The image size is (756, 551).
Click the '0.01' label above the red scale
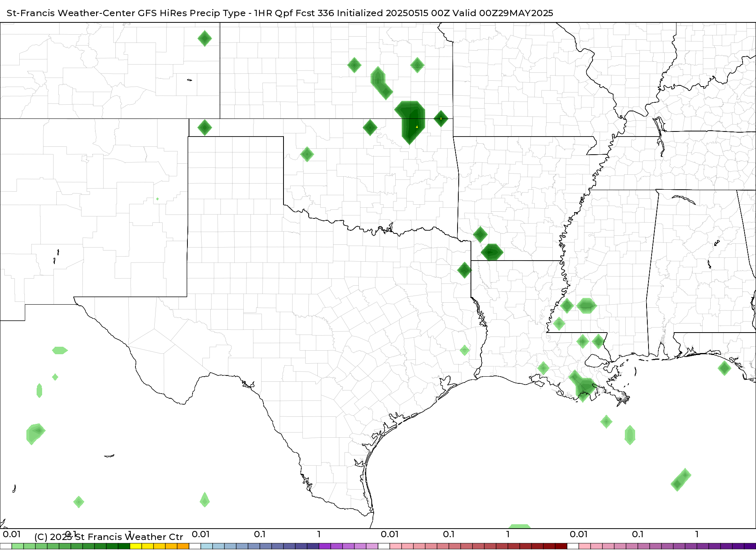(x=390, y=534)
